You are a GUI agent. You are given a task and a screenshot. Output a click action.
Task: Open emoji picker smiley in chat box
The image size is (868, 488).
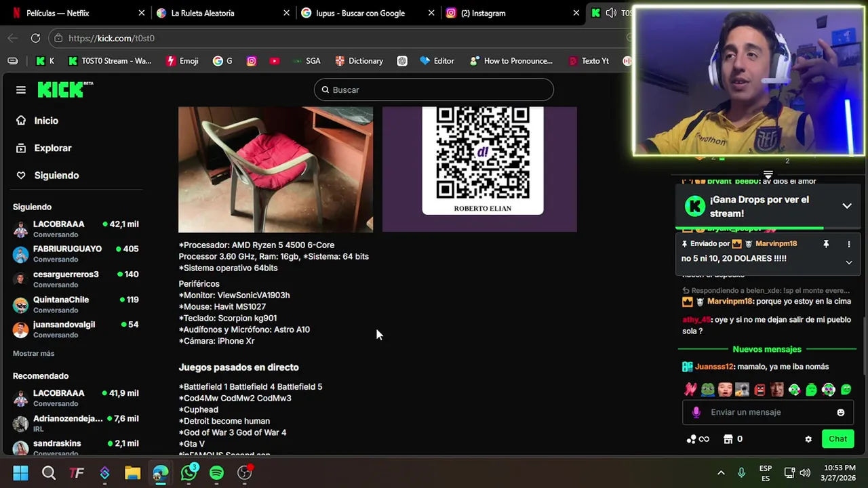click(841, 412)
